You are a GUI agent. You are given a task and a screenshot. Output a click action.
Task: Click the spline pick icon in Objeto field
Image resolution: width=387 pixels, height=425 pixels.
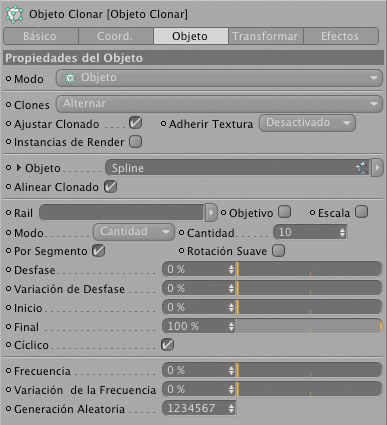click(363, 168)
